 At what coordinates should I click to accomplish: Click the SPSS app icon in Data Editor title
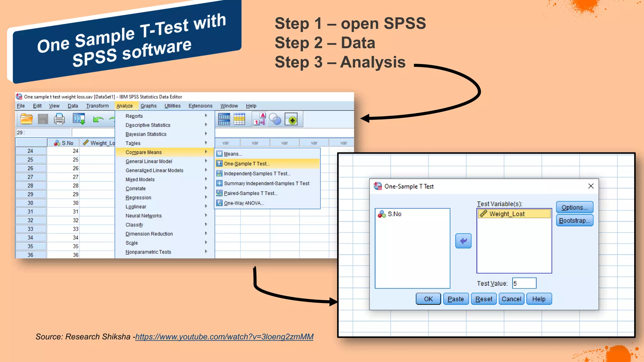tap(19, 96)
